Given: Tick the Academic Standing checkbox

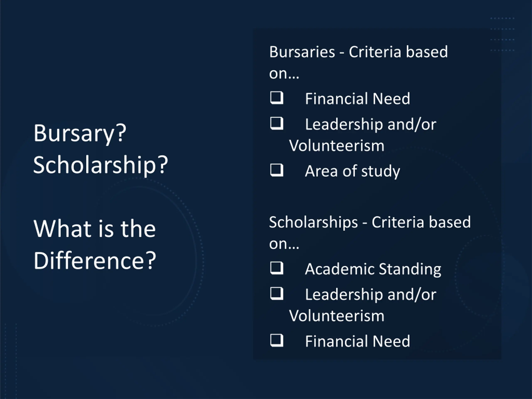Looking at the screenshot, I should (x=277, y=268).
